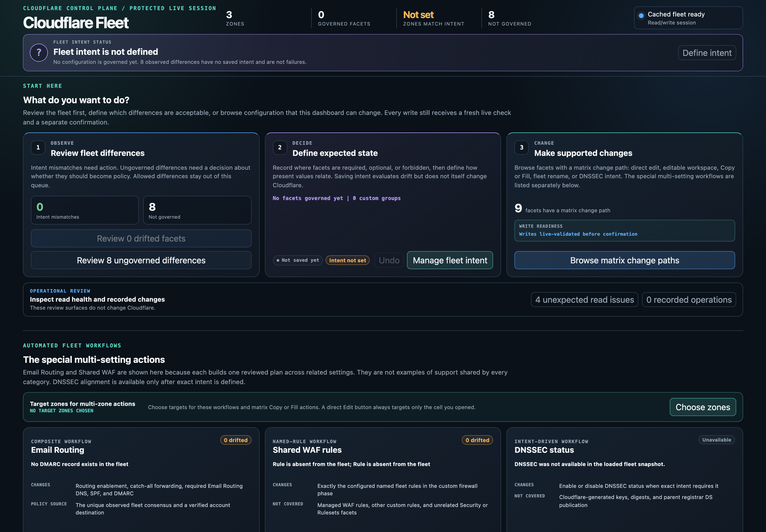
Task: Click the step 2 Decide number badge
Action: click(x=280, y=147)
